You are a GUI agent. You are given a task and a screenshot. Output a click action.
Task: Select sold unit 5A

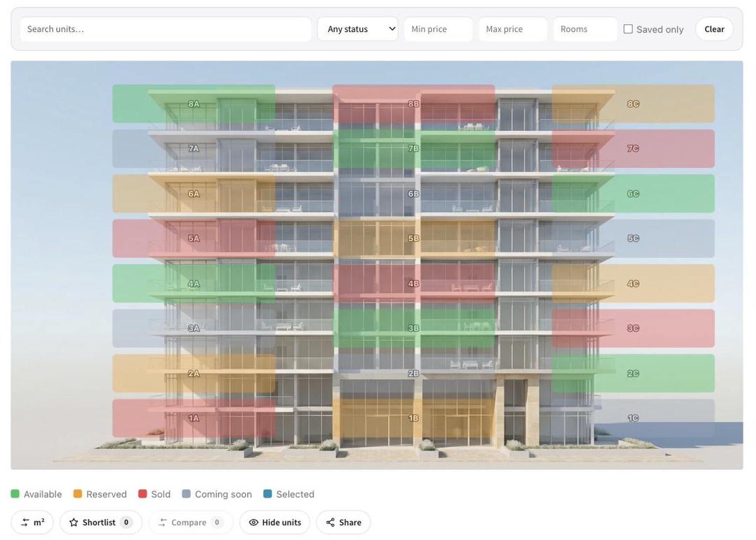194,238
